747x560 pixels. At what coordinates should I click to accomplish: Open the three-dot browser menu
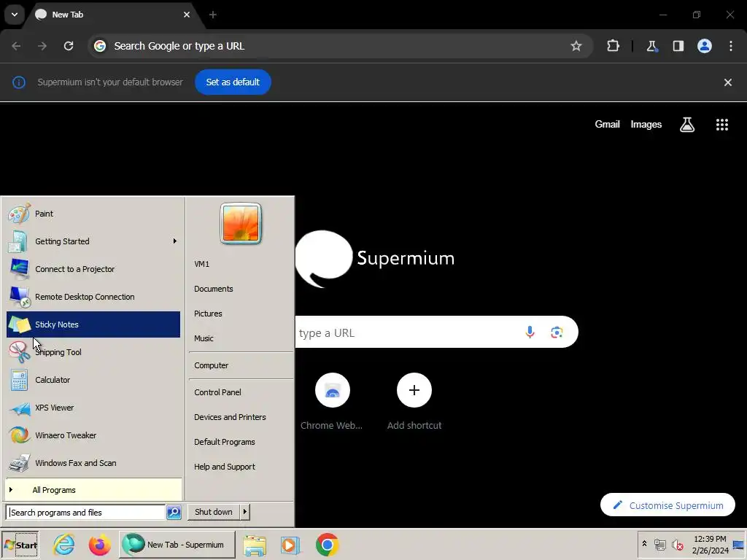731,46
